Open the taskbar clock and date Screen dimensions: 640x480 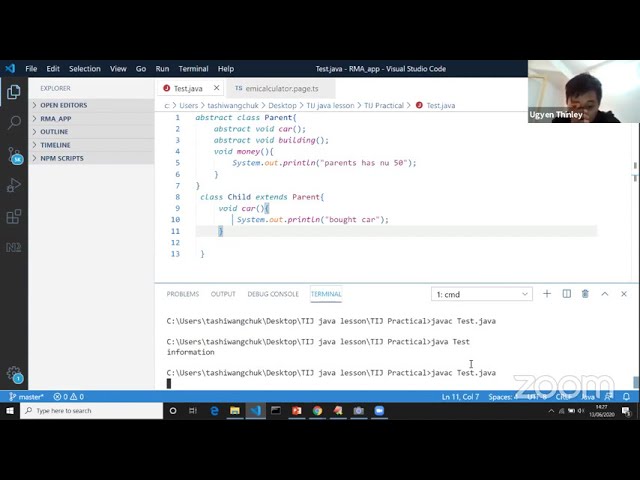602,411
